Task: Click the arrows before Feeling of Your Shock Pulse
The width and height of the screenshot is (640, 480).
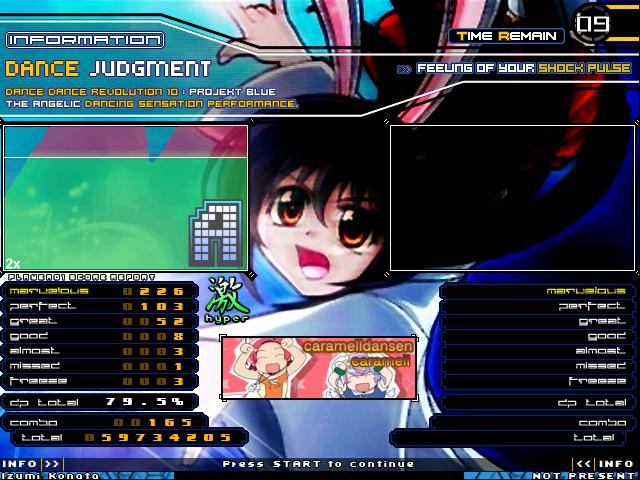Action: (404, 69)
